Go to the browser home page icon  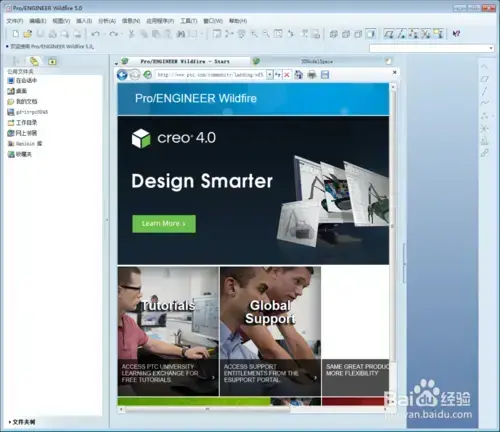(x=299, y=75)
